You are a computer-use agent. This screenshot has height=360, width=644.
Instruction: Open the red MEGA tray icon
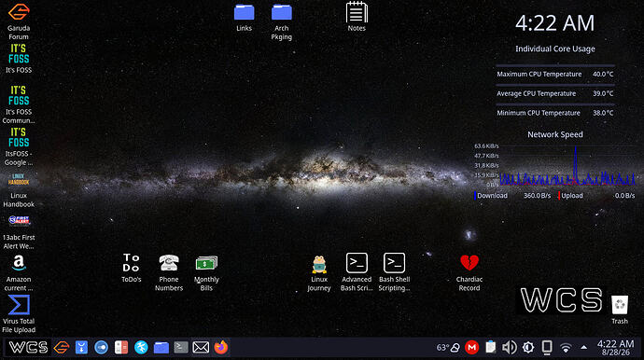472,348
